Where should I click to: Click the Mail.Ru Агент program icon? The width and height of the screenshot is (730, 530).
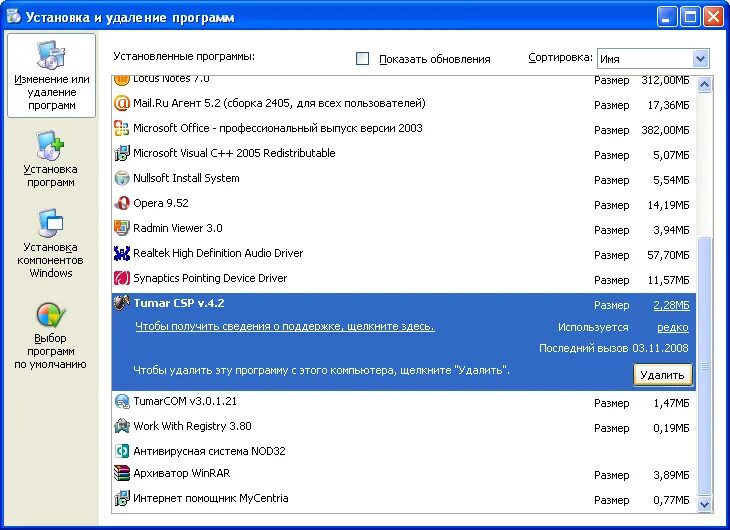[122, 103]
